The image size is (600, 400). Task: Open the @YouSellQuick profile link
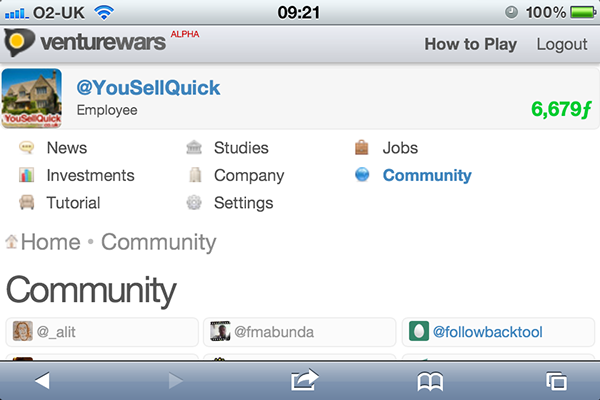tap(148, 88)
